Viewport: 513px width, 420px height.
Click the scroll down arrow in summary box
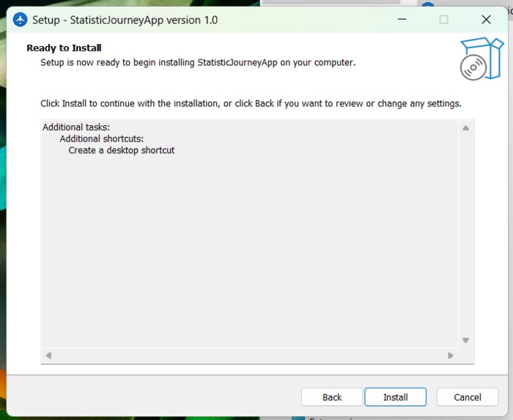[x=466, y=341]
